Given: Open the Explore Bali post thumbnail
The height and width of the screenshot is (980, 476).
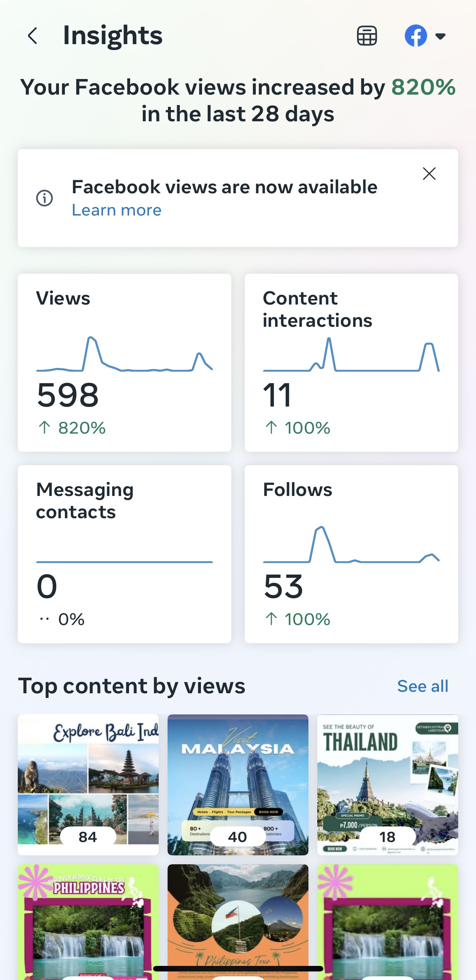Looking at the screenshot, I should (x=88, y=784).
